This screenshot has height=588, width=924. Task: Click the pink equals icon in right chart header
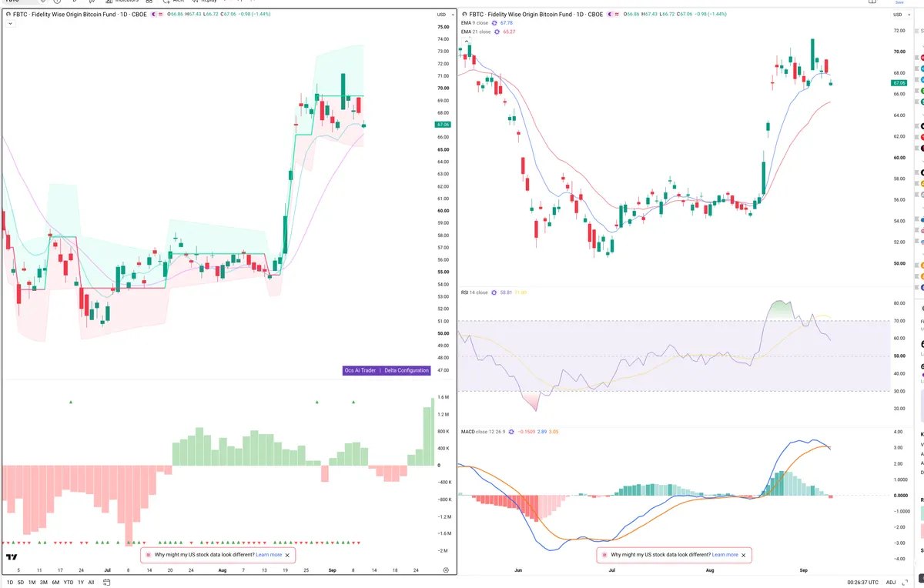[x=617, y=15]
